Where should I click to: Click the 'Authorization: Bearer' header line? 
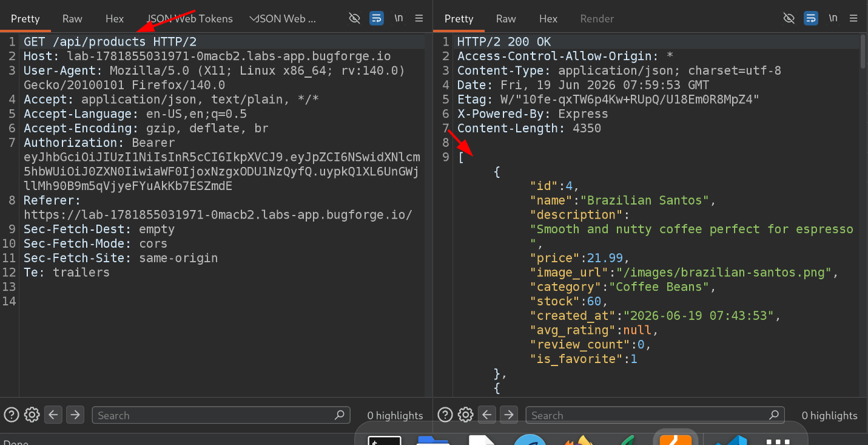point(99,143)
